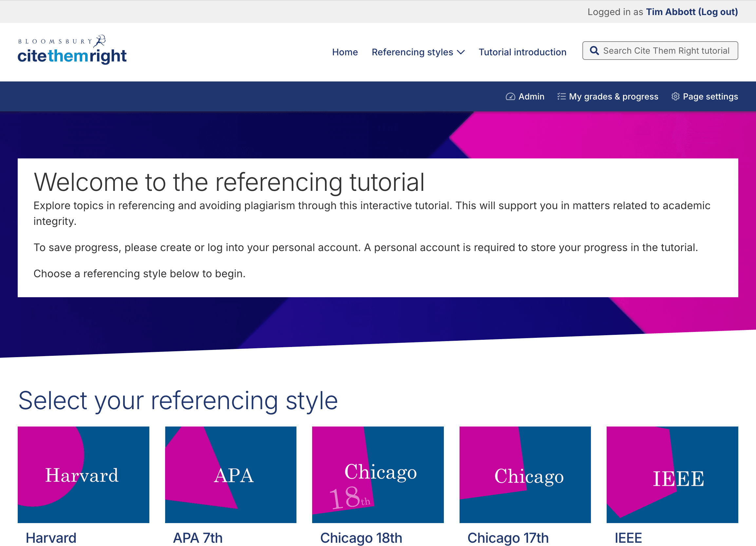This screenshot has width=756, height=546.
Task: Expand the Referencing styles dropdown
Action: 418,52
